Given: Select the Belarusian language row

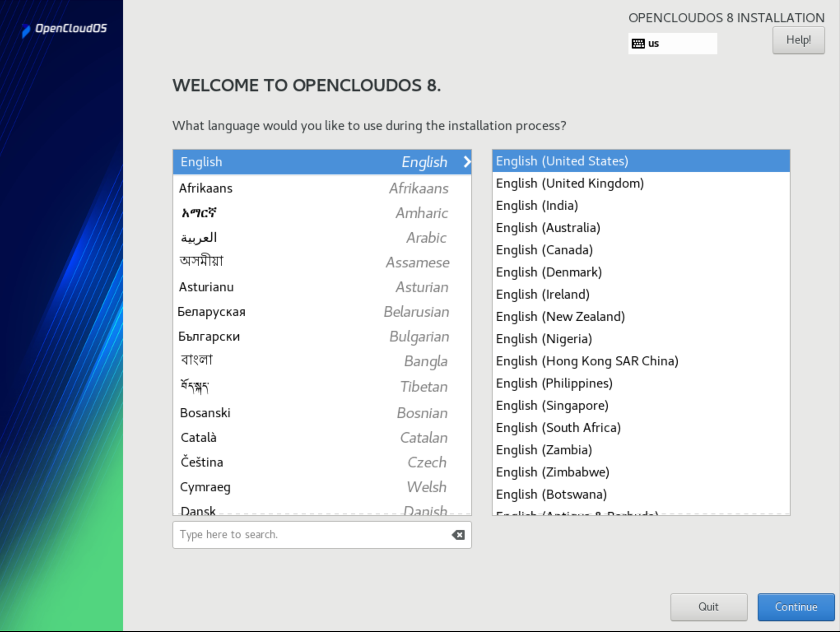Looking at the screenshot, I should pyautogui.click(x=322, y=311).
